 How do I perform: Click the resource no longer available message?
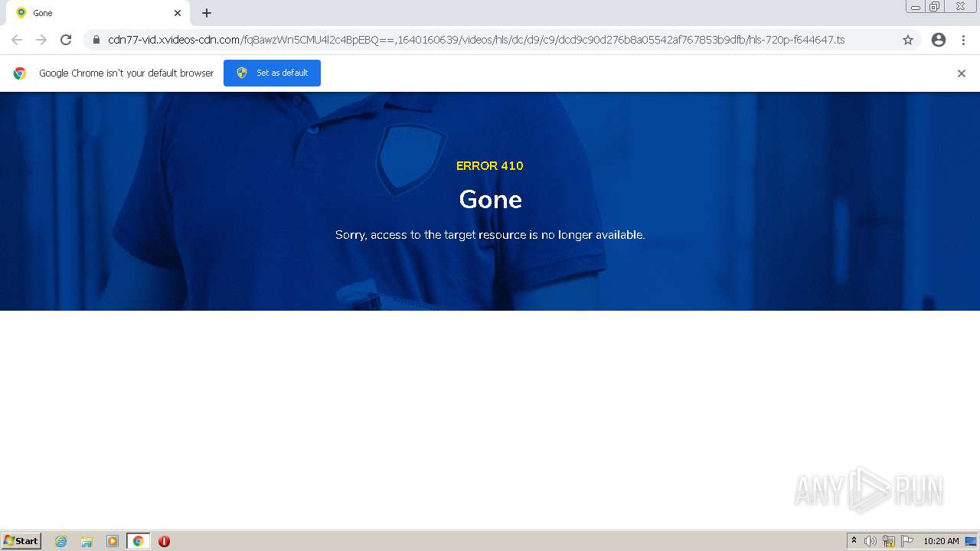coord(490,235)
